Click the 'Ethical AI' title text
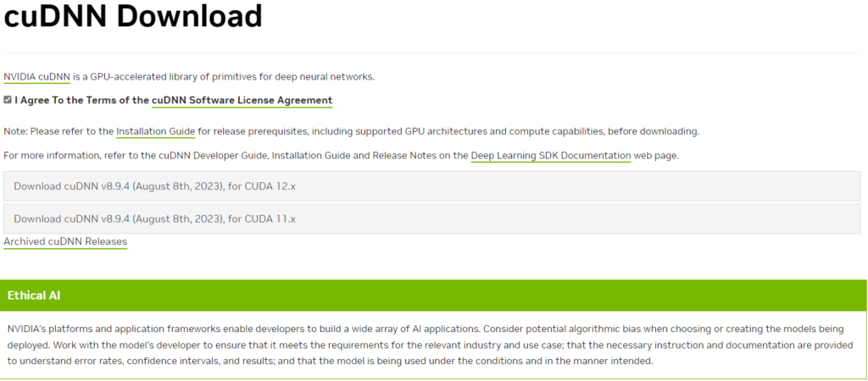The width and height of the screenshot is (868, 381). (x=34, y=295)
